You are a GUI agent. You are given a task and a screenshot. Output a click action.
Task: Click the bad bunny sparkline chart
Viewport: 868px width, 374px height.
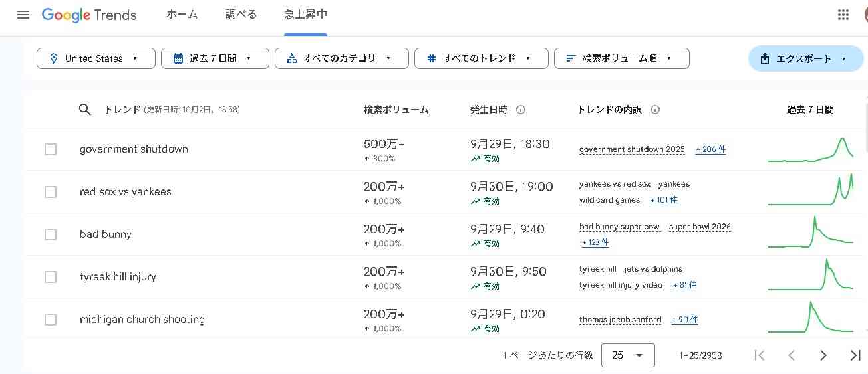[x=810, y=233]
